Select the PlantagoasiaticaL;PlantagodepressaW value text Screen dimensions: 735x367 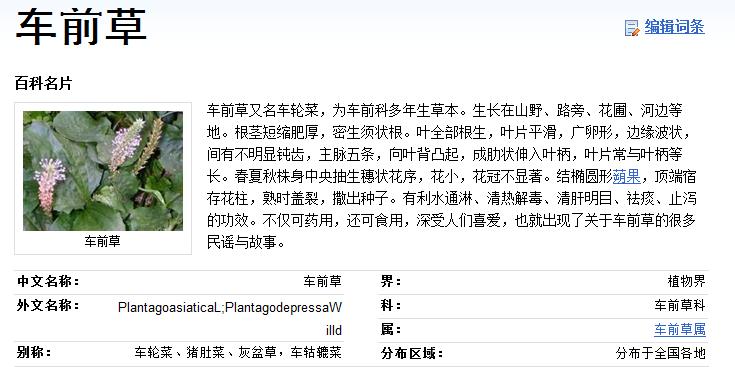pyautogui.click(x=230, y=307)
